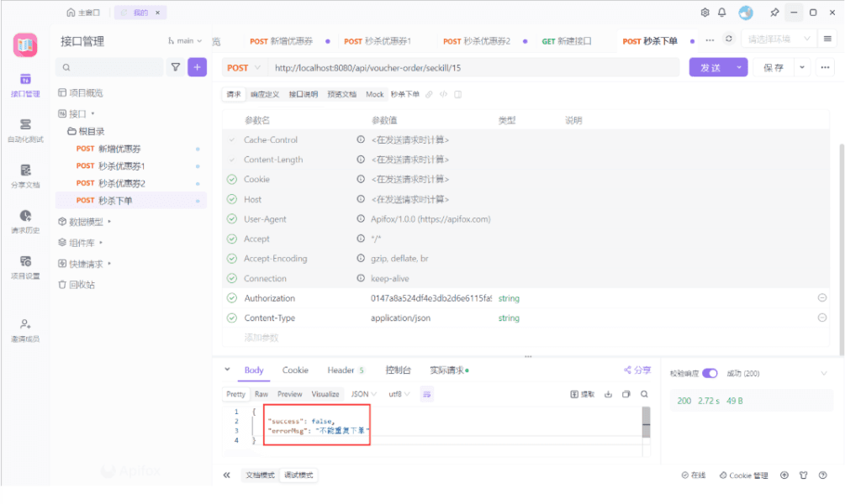Image resolution: width=861 pixels, height=504 pixels.
Task: Click the search icon in response panel
Action: (644, 394)
